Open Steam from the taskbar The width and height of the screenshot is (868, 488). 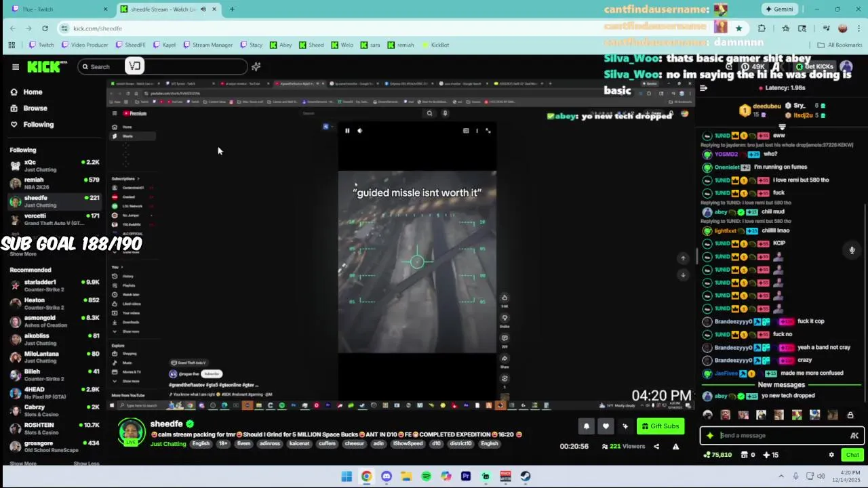pos(526,476)
